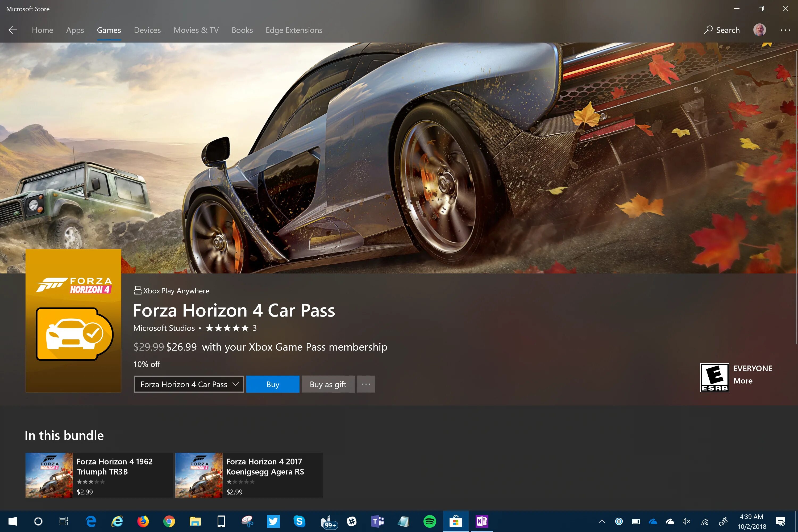Open Task View on the taskbar
This screenshot has width=798, height=532.
(64, 521)
